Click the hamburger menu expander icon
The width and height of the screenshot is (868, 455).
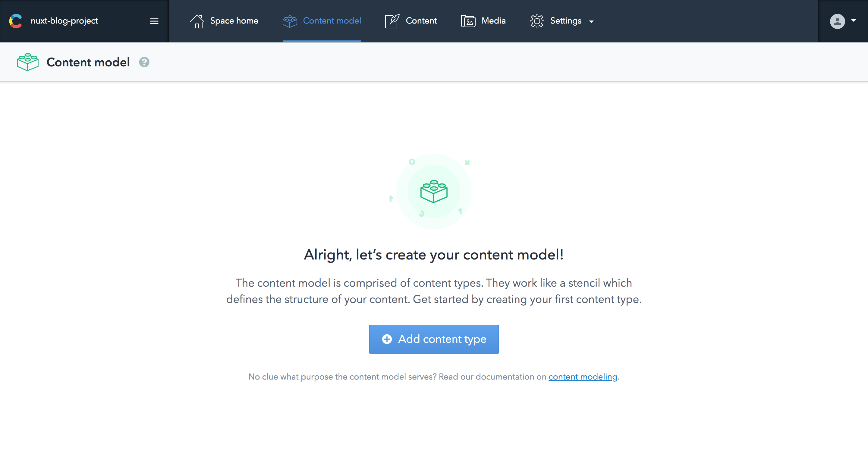(x=154, y=21)
